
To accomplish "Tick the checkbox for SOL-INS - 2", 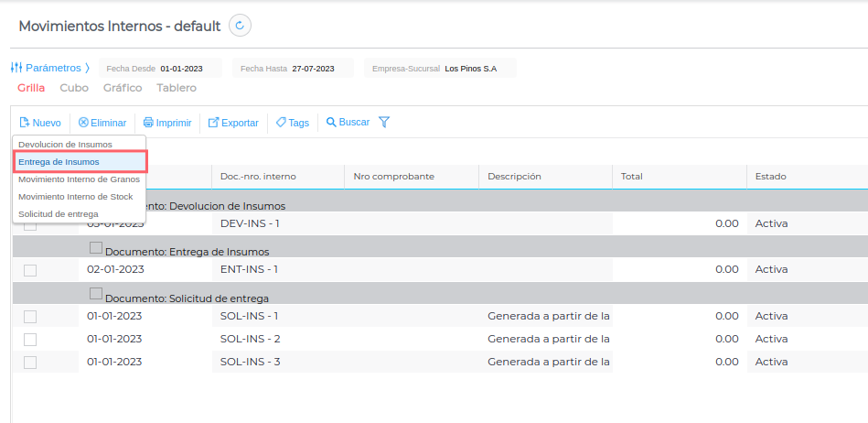I will (30, 340).
